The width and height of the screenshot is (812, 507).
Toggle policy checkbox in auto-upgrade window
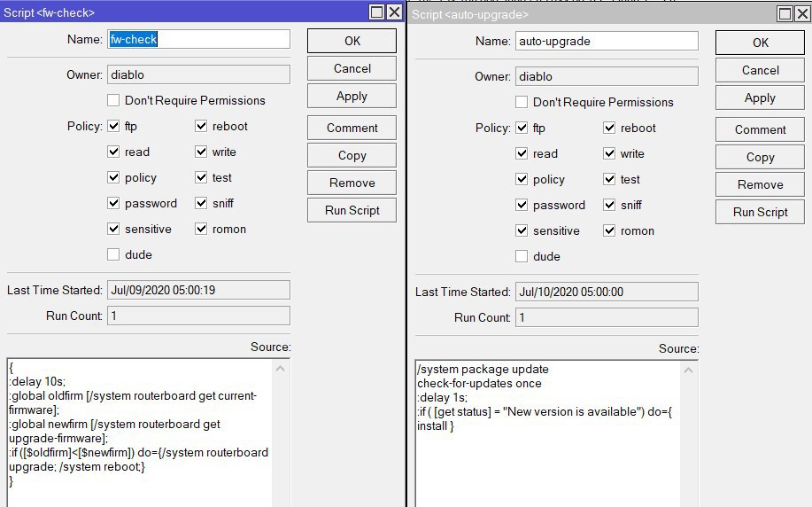coord(522,179)
